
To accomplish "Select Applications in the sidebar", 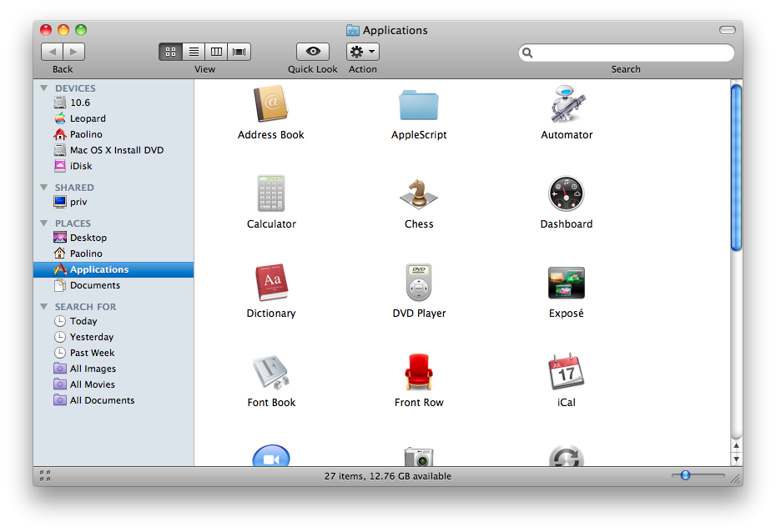I will (x=113, y=269).
